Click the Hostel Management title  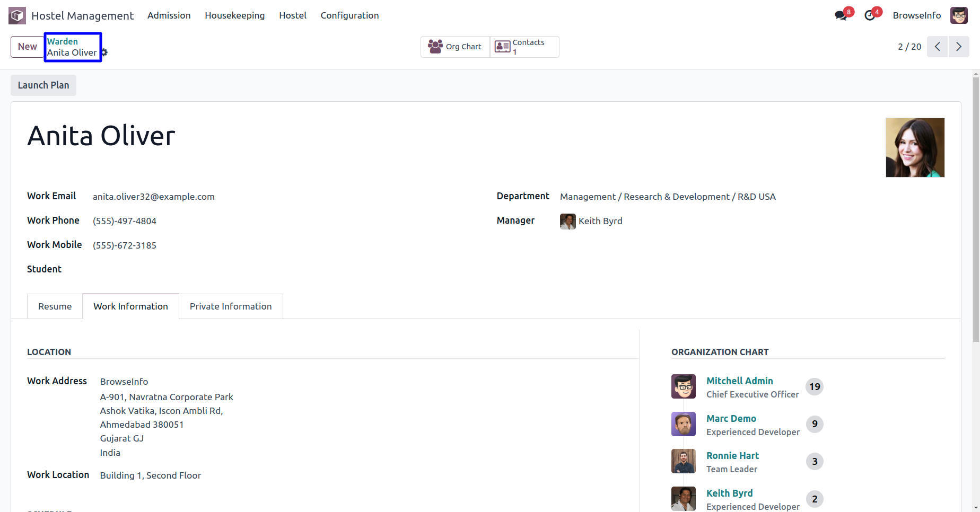(x=82, y=16)
